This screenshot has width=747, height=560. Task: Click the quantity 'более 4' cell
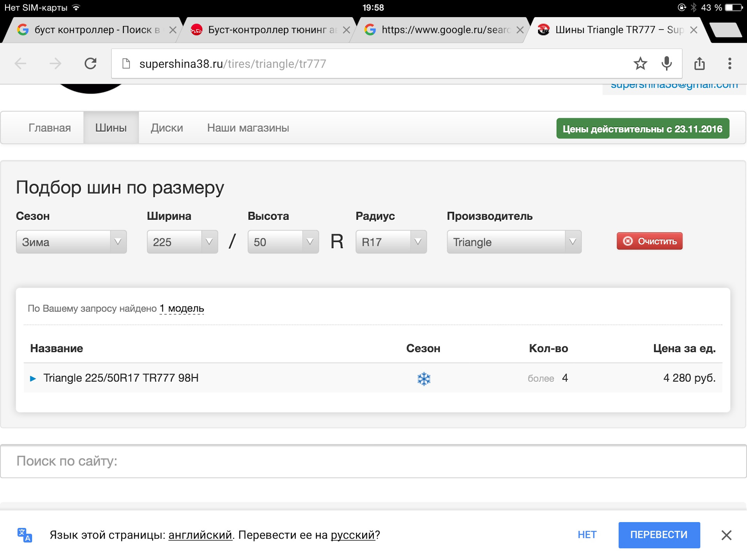point(548,378)
